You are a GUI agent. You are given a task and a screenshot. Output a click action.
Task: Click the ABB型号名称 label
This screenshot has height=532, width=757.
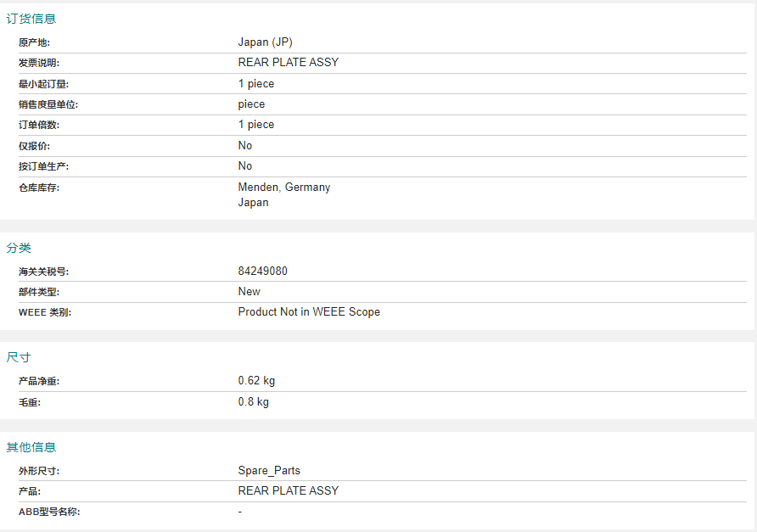click(49, 512)
